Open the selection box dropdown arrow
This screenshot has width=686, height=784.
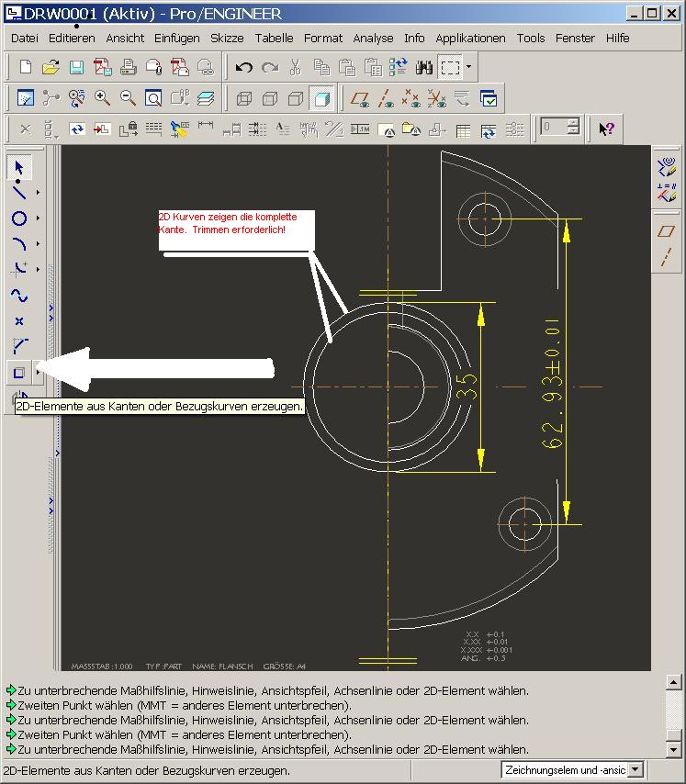[x=468, y=66]
